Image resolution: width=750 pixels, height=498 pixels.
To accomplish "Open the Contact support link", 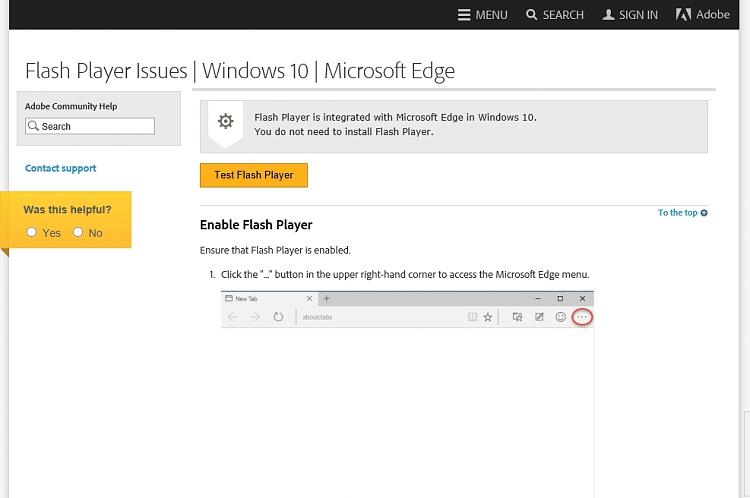I will point(60,168).
